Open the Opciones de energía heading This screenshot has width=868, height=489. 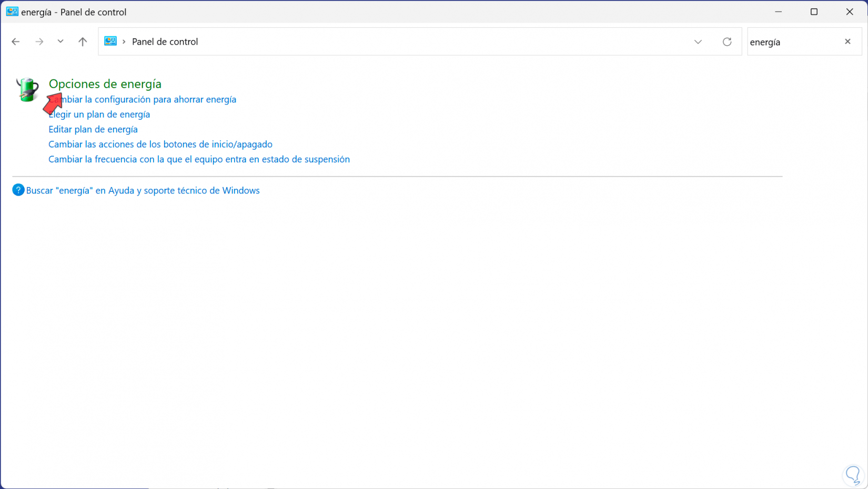point(105,84)
